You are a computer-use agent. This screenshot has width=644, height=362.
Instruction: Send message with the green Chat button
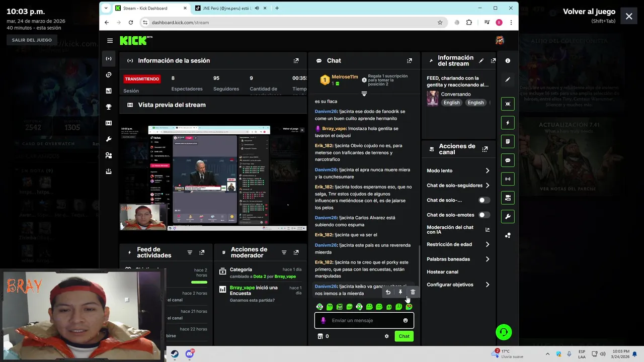[x=404, y=336]
